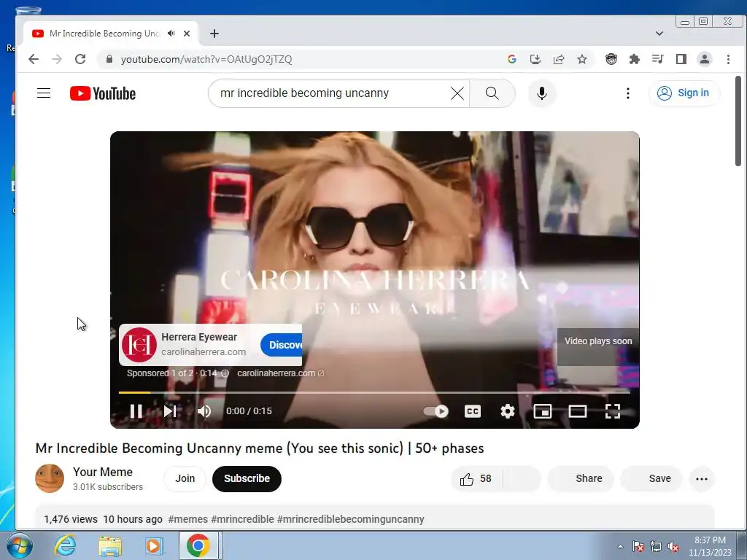The width and height of the screenshot is (747, 560).
Task: Open a new tab with plus
Action: [214, 34]
